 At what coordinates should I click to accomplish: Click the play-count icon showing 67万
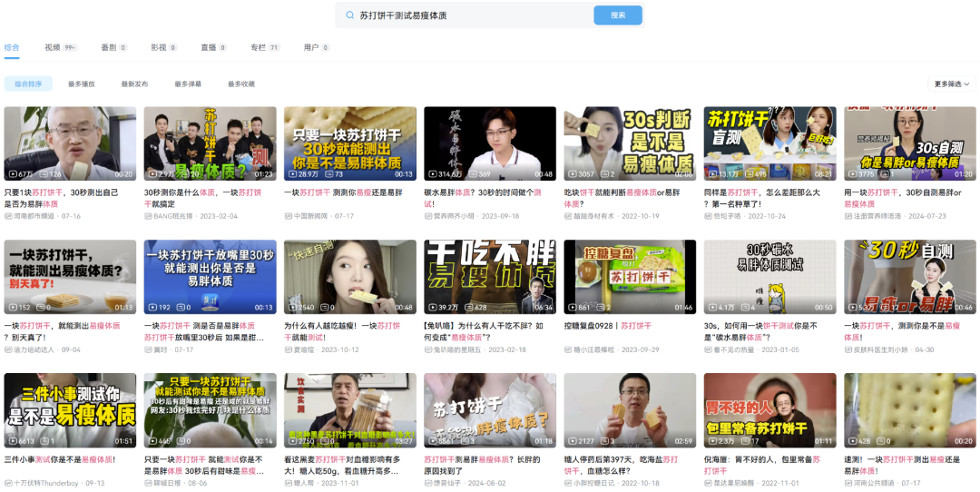tap(13, 173)
